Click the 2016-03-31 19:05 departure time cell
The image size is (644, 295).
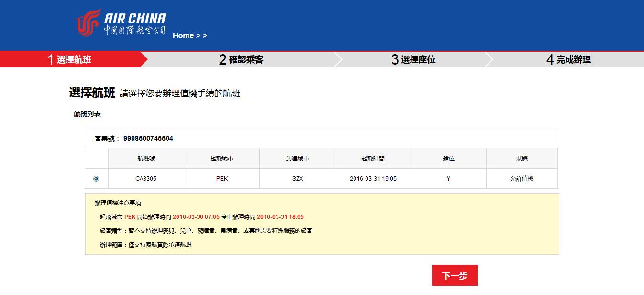coord(373,179)
